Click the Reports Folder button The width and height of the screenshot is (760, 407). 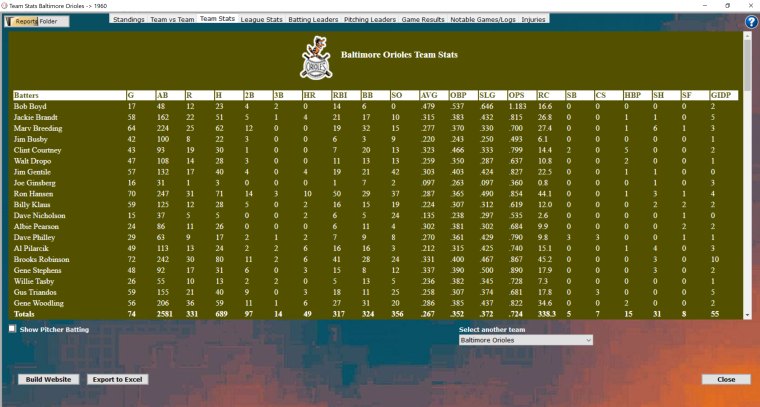click(x=37, y=21)
